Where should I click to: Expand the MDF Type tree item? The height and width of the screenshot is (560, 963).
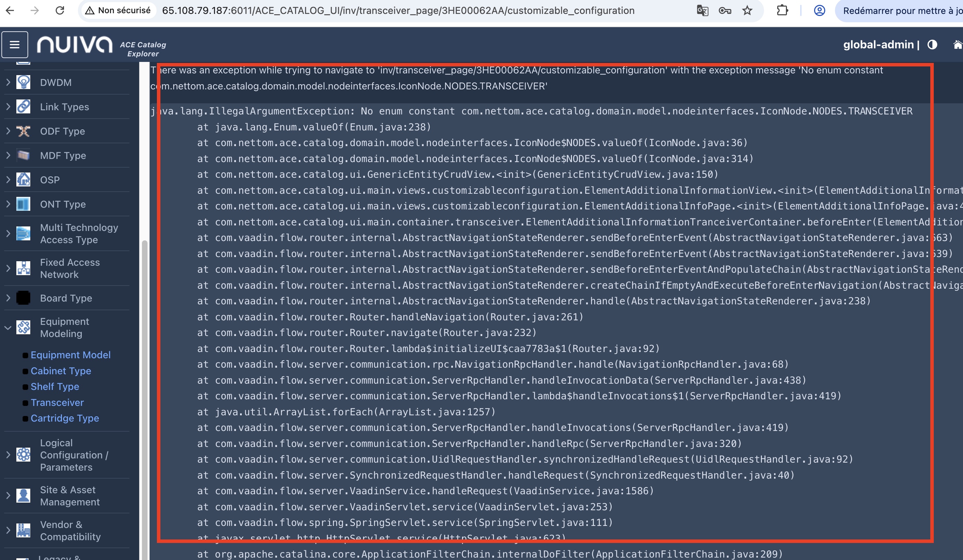(x=8, y=155)
